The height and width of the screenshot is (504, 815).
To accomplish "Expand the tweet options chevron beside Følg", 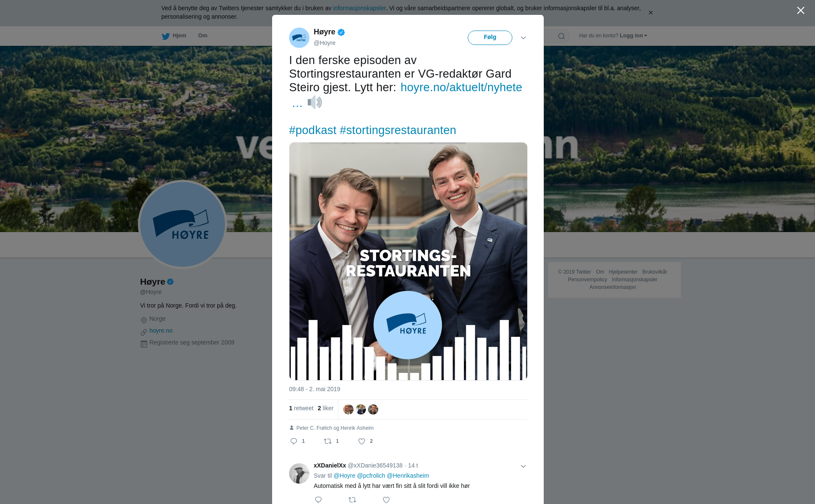I will [x=523, y=38].
